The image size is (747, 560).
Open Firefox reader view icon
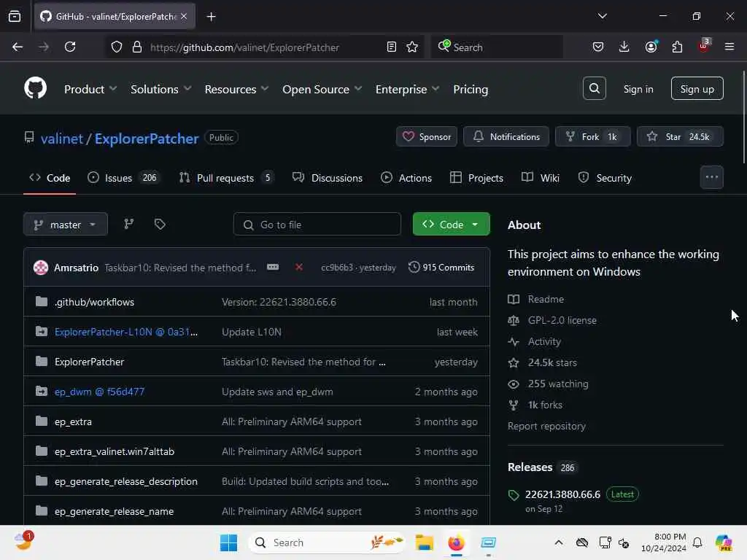(x=392, y=47)
